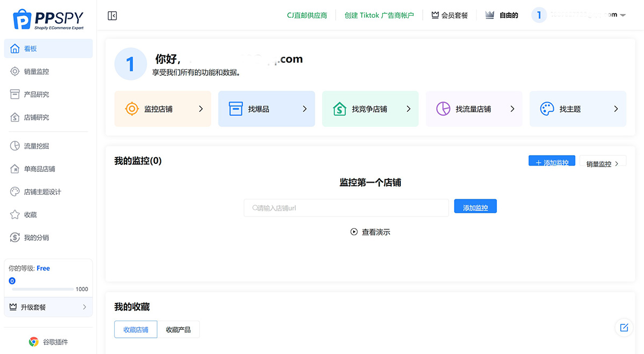Open 流量挖掘 in the sidebar
The width and height of the screenshot is (644, 354).
coord(36,146)
